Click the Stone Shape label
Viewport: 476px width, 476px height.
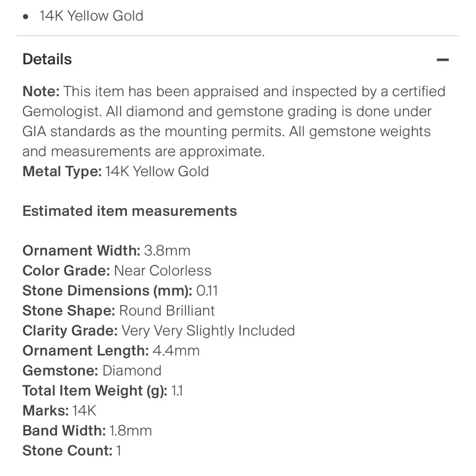69,310
